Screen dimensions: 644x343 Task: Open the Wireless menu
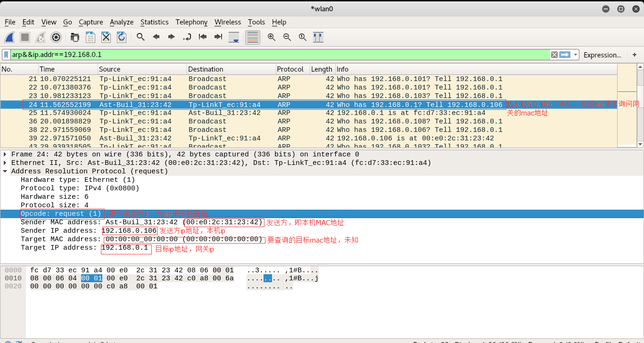point(228,22)
